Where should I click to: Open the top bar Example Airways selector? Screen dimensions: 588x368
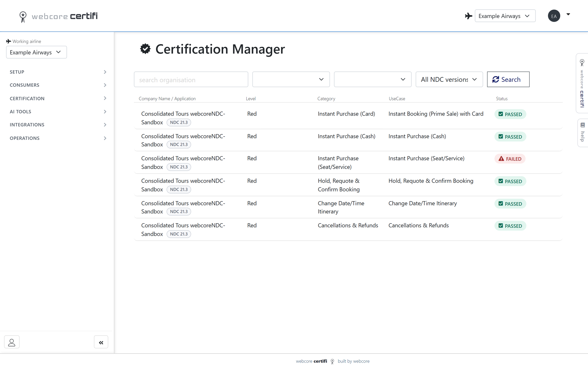[505, 16]
